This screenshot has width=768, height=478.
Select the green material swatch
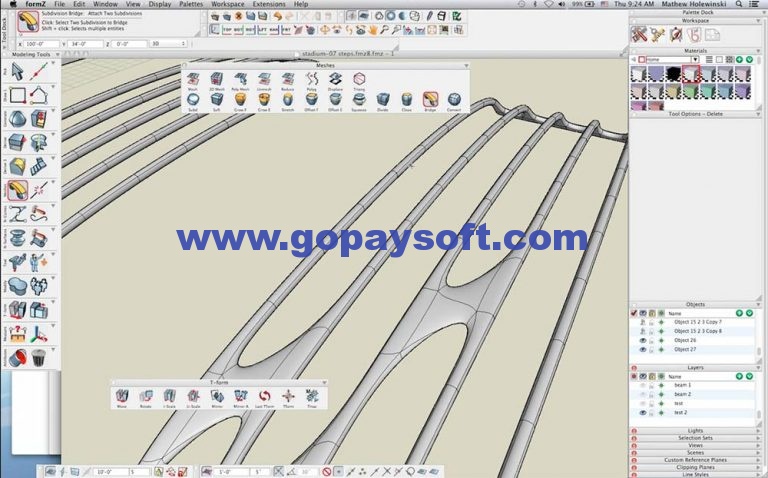coord(691,91)
